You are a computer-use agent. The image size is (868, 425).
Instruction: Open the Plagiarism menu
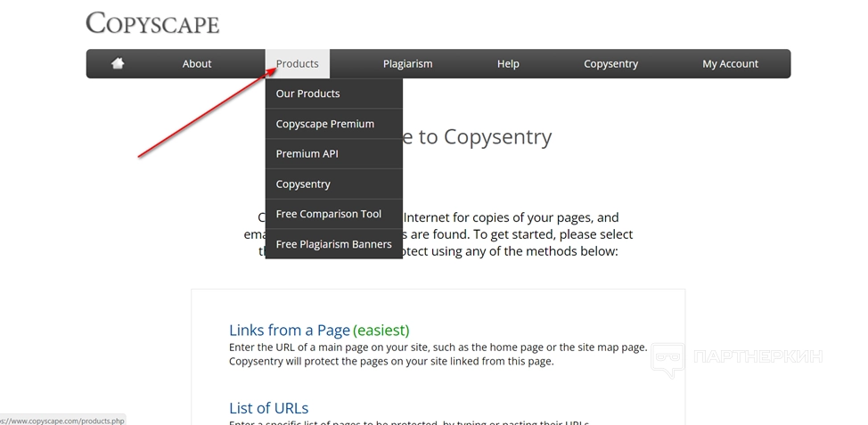click(407, 63)
